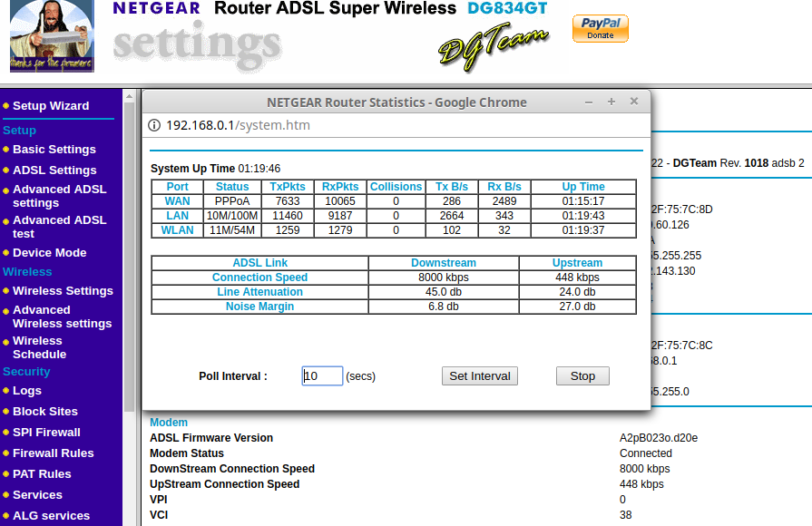The image size is (812, 526).
Task: Open Setup Wizard from the sidebar
Action: pyautogui.click(x=51, y=106)
